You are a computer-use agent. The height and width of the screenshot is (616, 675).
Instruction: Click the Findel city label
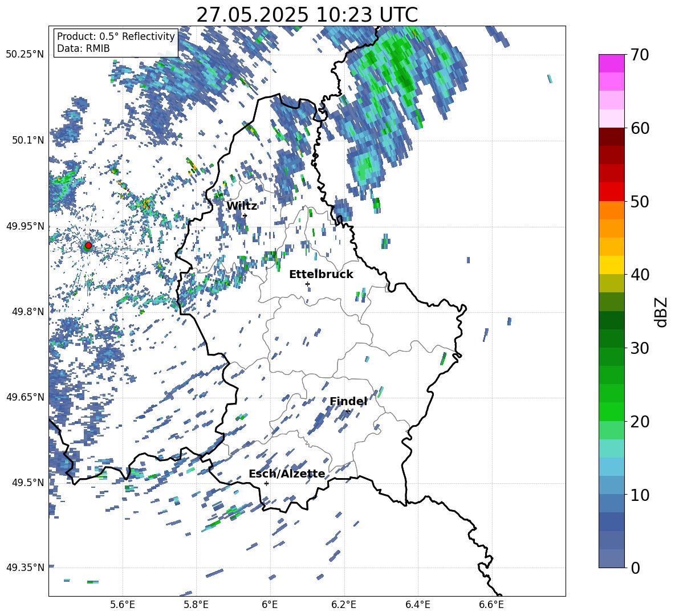(x=348, y=401)
